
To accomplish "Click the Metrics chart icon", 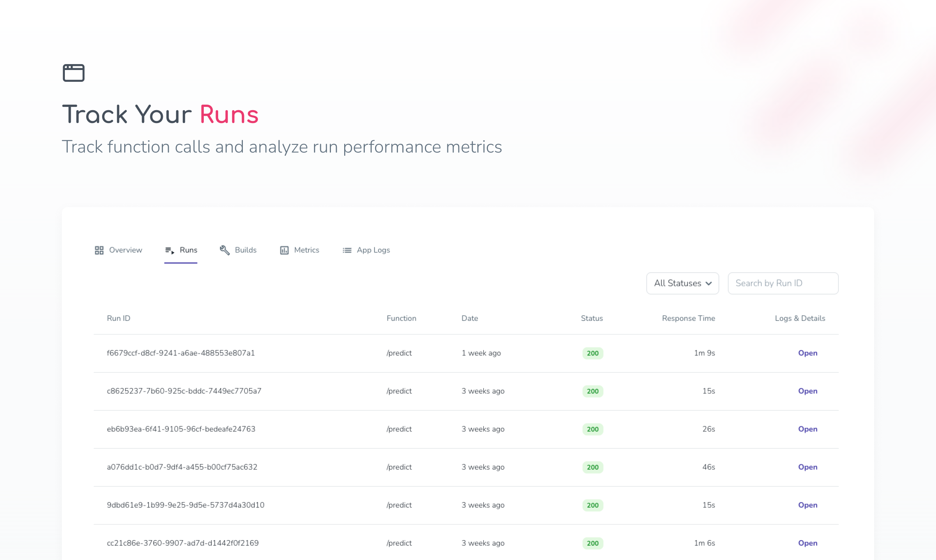I will pos(284,250).
